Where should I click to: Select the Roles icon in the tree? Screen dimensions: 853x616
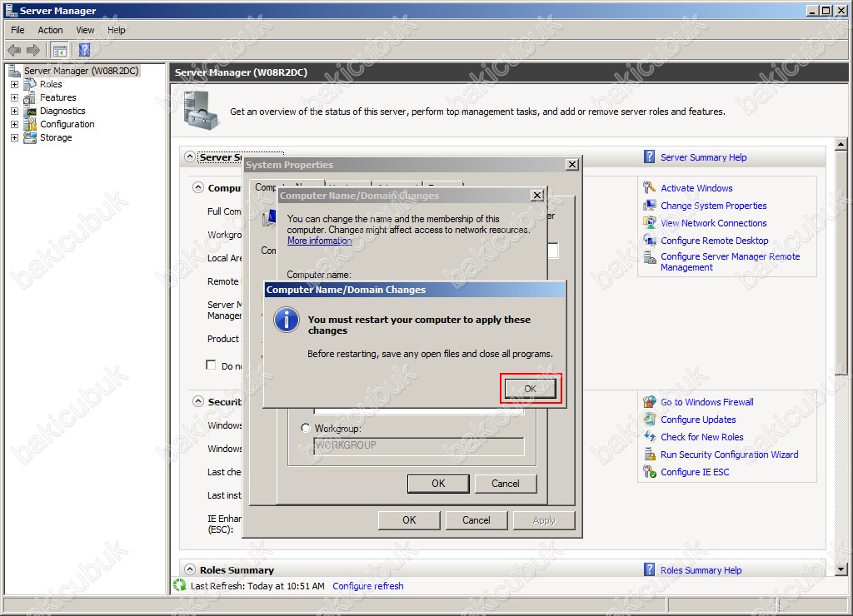click(30, 84)
